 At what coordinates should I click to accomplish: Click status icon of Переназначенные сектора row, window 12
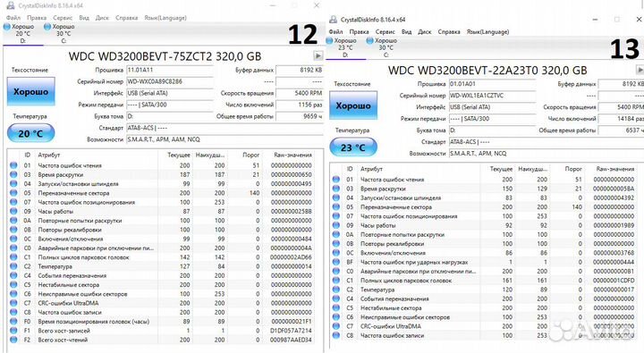tap(13, 193)
